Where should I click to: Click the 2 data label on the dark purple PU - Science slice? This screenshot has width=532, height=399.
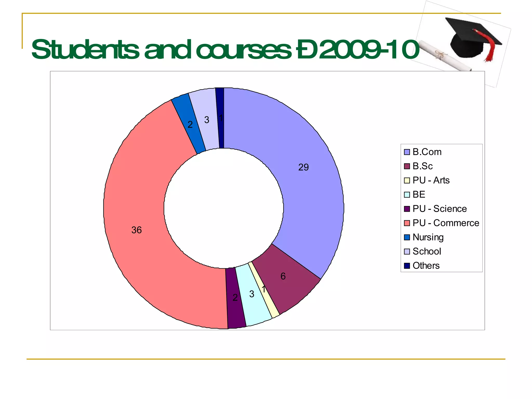pos(235,298)
